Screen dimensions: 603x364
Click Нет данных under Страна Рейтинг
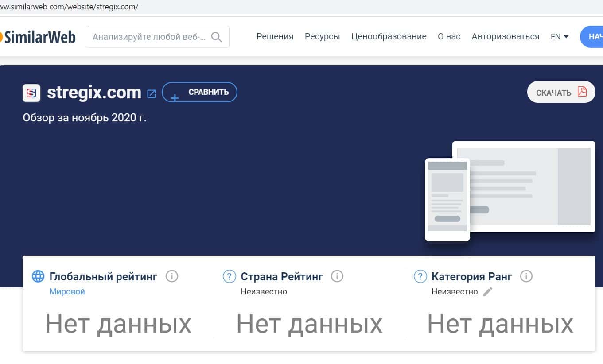[x=309, y=324]
